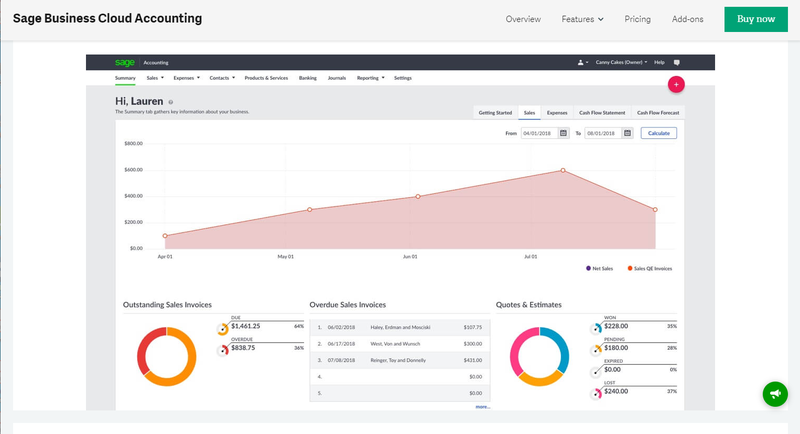Click the $228.00 won amount
This screenshot has height=434, width=800.
(x=616, y=326)
